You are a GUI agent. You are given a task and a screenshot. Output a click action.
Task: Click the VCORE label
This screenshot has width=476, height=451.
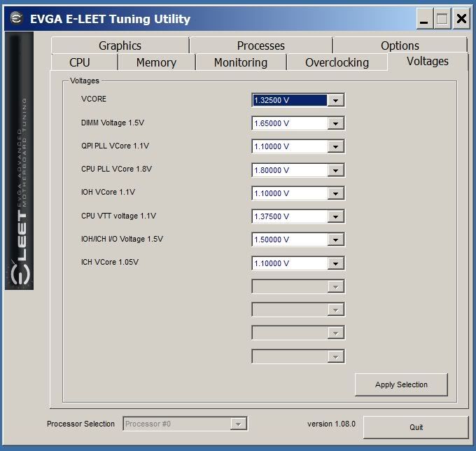pyautogui.click(x=94, y=99)
